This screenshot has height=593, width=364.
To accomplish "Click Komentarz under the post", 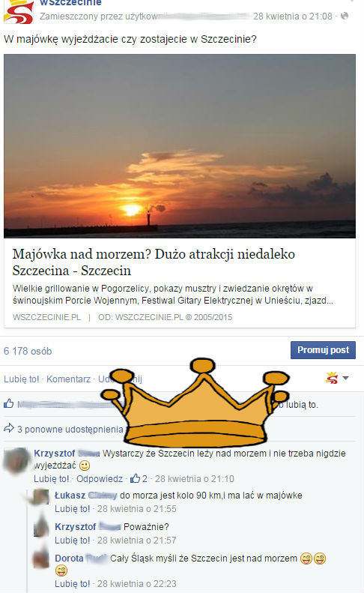I will (x=68, y=379).
